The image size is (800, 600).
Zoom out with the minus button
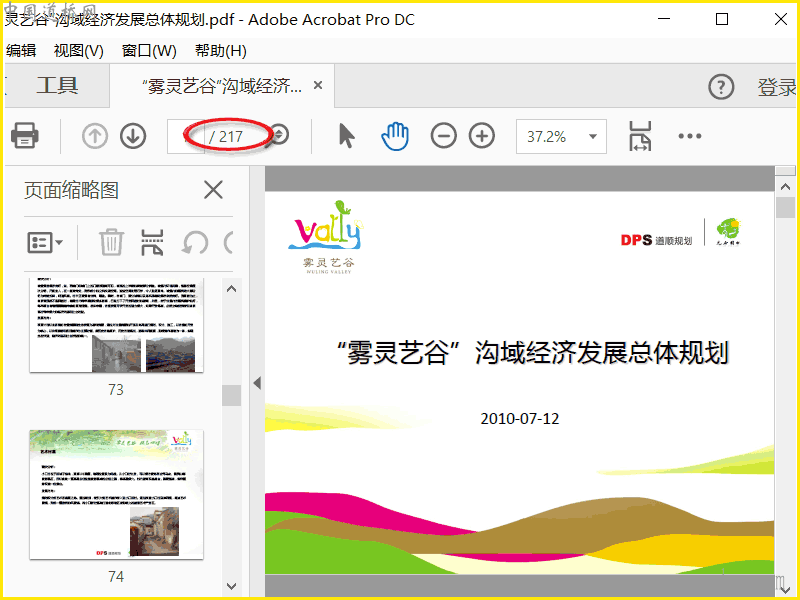coord(443,136)
